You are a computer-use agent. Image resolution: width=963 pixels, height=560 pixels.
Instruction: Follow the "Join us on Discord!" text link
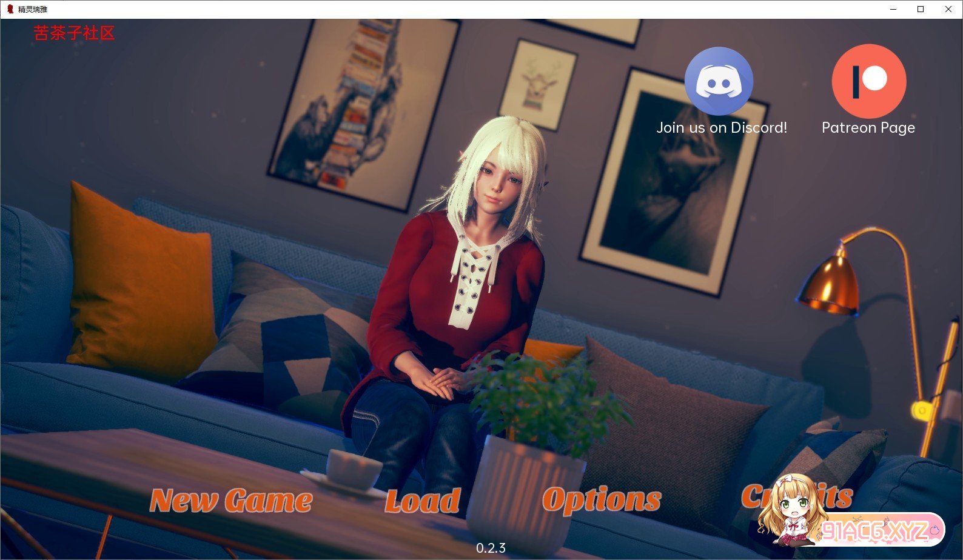[x=722, y=128]
